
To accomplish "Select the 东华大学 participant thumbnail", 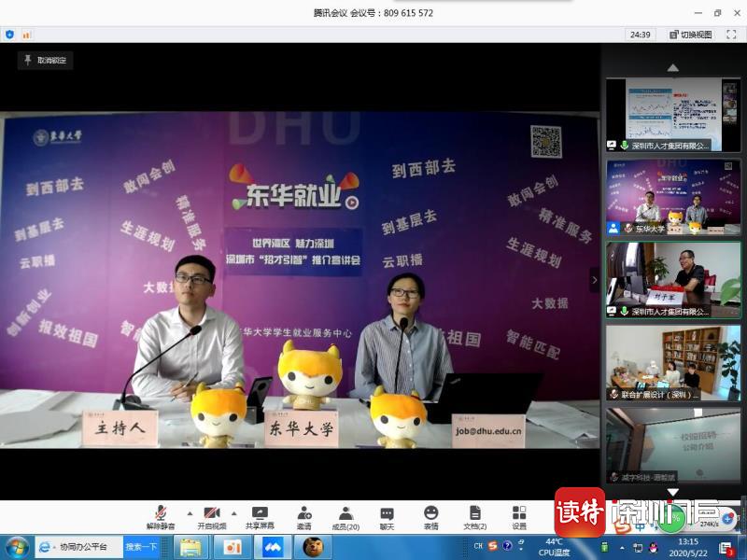I will click(672, 197).
